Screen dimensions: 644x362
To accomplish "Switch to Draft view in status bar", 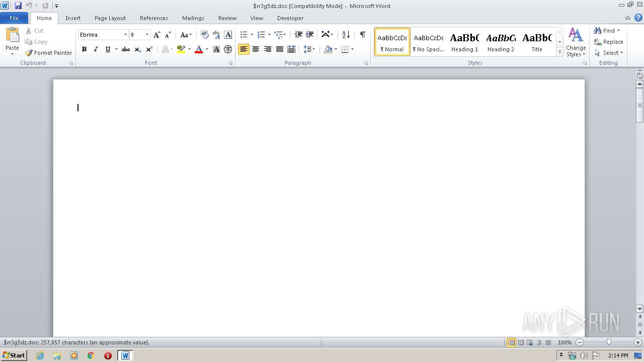I will (x=548, y=342).
